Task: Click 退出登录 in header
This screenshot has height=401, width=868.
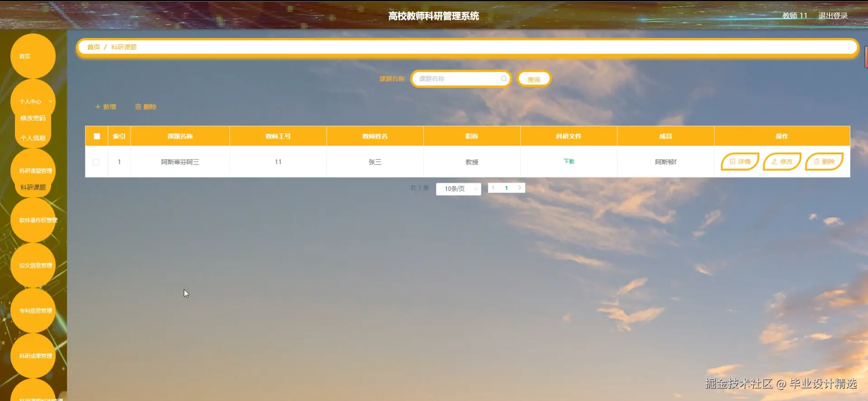Action: pyautogui.click(x=833, y=15)
